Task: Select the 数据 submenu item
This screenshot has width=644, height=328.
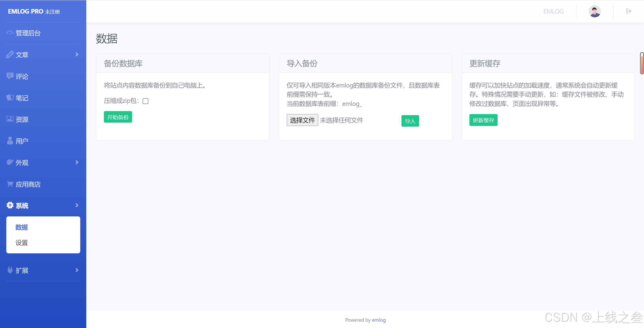Action: [22, 227]
